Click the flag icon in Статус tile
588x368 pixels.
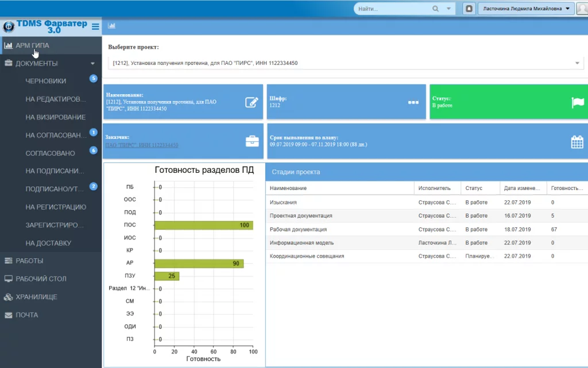[577, 102]
